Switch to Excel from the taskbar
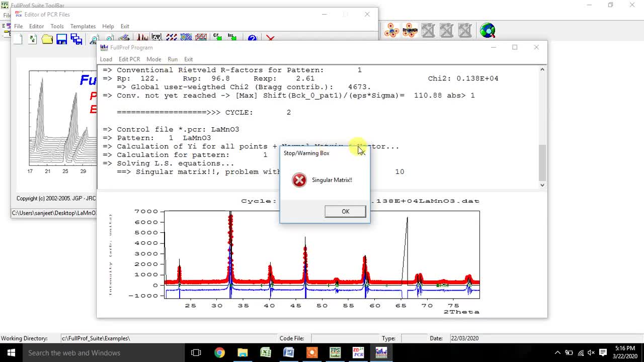 (266, 353)
